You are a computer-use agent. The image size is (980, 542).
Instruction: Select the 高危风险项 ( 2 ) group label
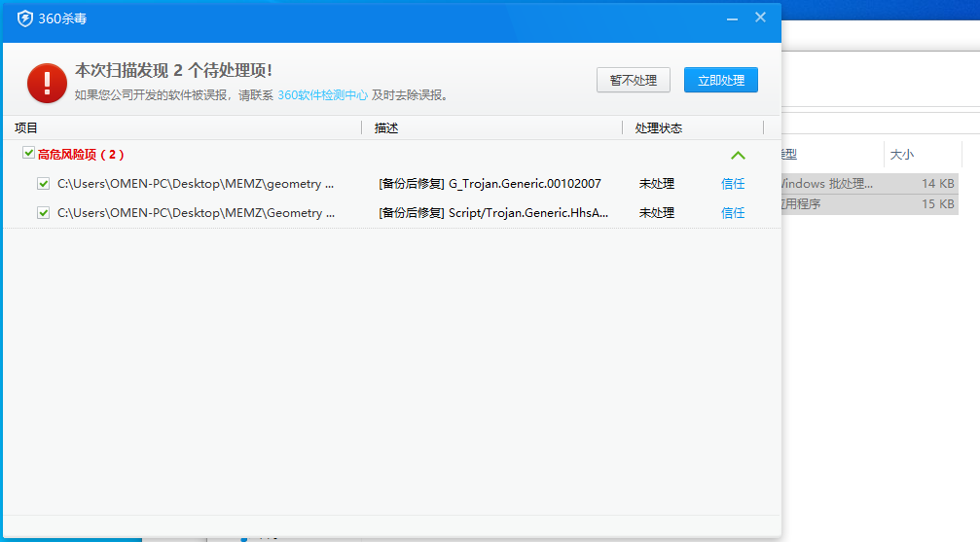(81, 155)
